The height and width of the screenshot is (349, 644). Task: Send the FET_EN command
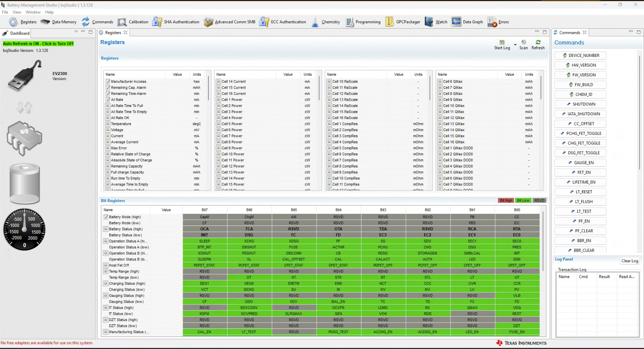point(580,172)
